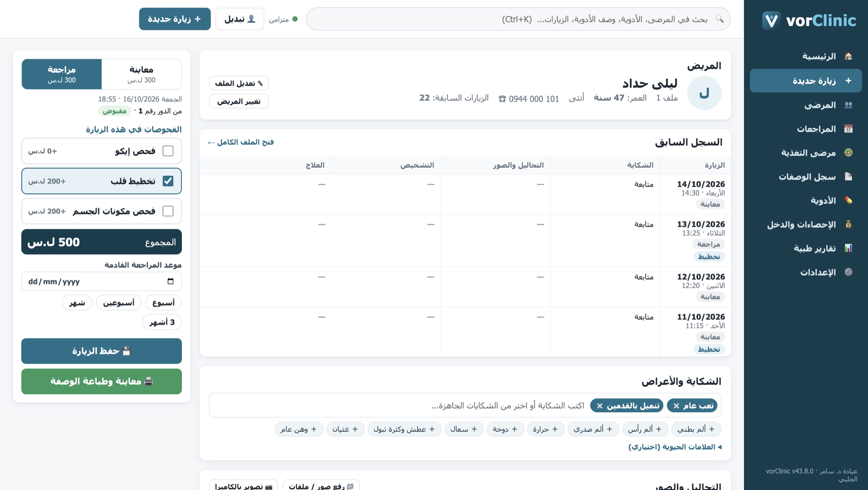Click رفع صور / ملفات upload button
868x490 pixels.
pos(321,485)
